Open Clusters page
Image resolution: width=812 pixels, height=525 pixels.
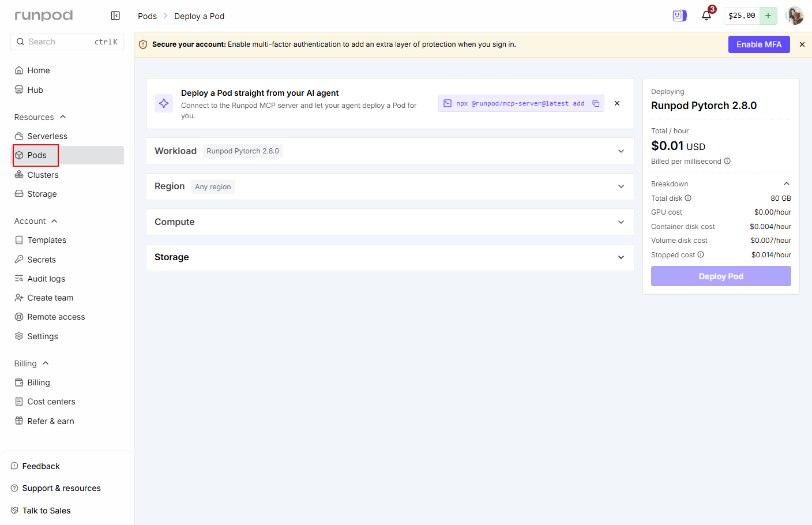[67, 175]
